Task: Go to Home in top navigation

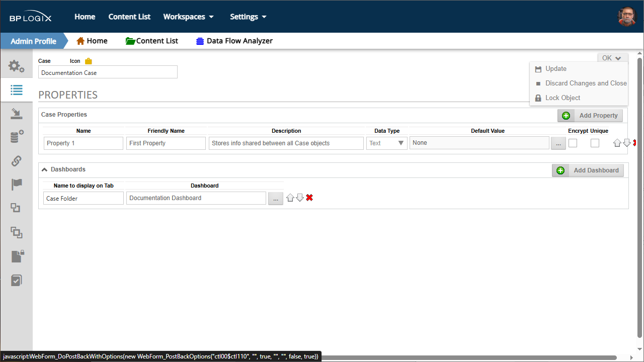Action: (x=85, y=17)
